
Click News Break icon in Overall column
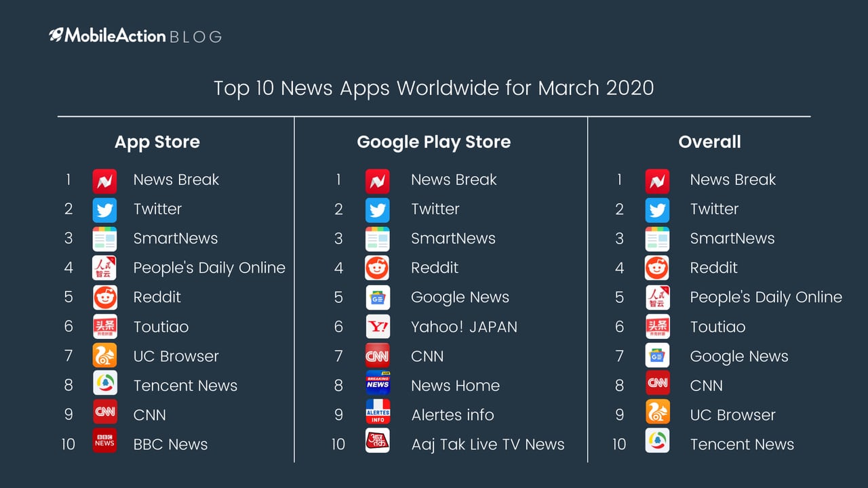(657, 181)
